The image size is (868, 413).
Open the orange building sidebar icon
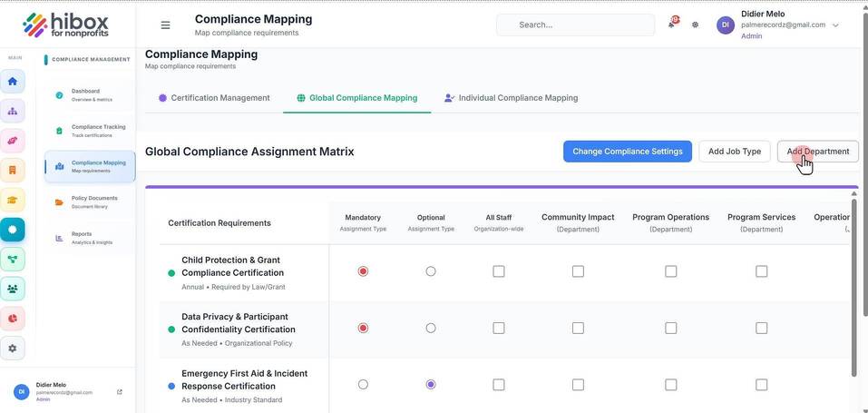point(12,170)
